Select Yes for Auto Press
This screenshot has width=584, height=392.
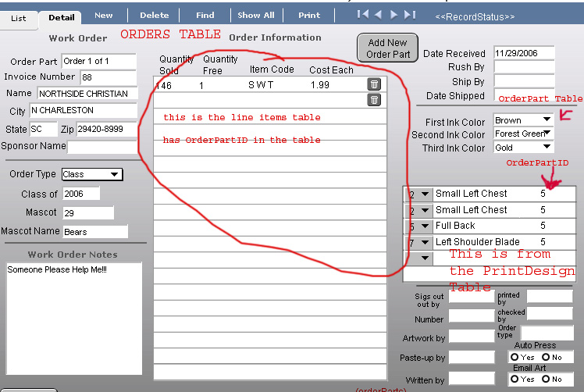514,357
